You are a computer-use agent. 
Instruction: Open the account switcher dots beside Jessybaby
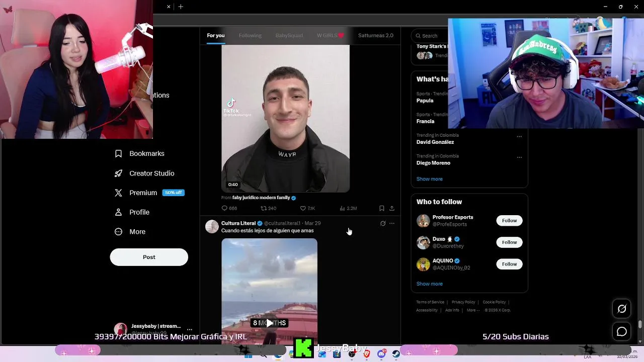[x=190, y=329]
